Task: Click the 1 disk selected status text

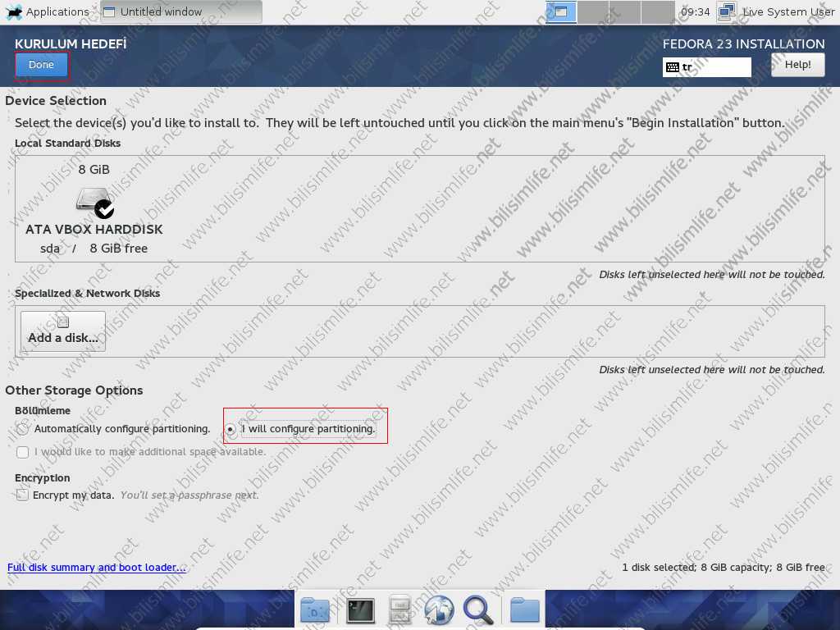Action: coord(724,568)
